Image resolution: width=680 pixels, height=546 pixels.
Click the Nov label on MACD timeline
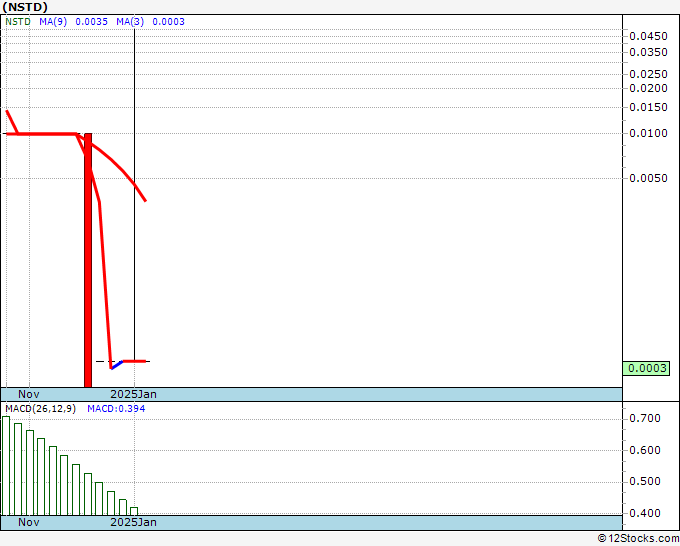(x=29, y=522)
